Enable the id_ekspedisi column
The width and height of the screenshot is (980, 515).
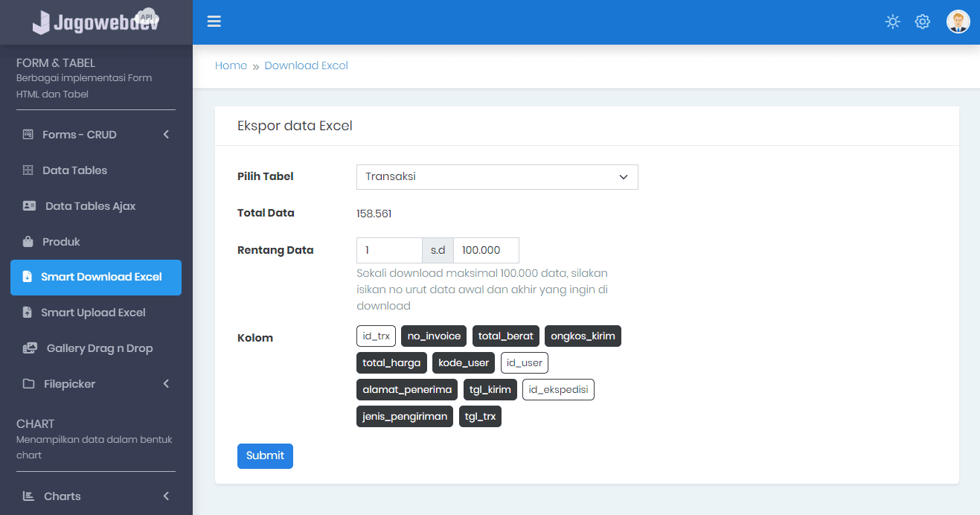[x=558, y=389]
